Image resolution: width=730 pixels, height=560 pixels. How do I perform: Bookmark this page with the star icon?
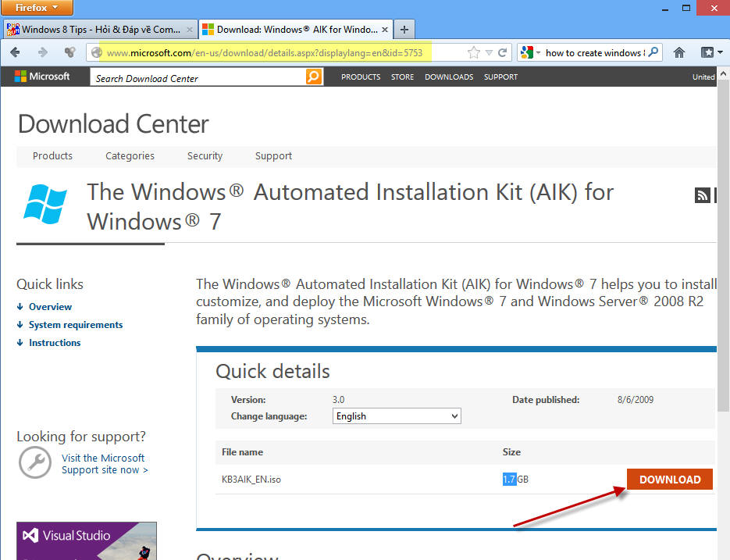click(473, 52)
